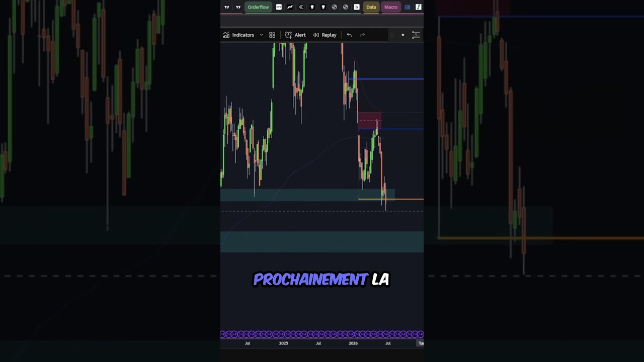This screenshot has width=644, height=362.
Task: Switch to the second shirt-icon tab
Action: click(x=323, y=7)
